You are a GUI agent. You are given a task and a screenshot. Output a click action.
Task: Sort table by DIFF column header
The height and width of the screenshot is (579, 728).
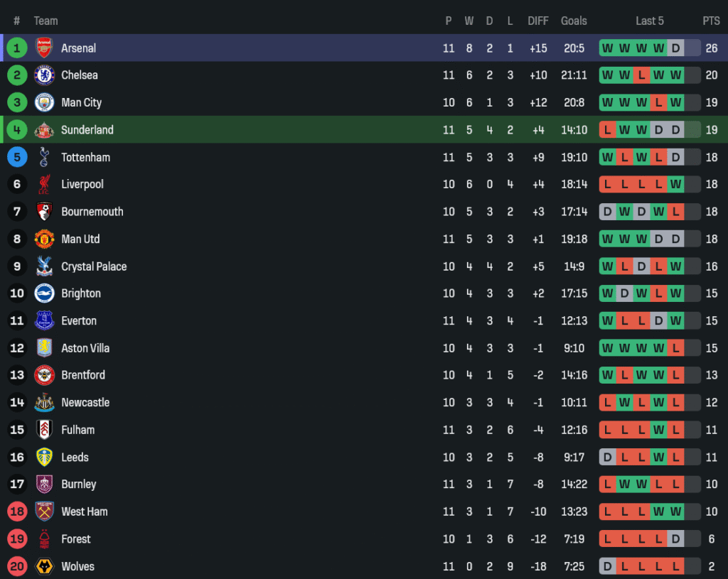[x=538, y=21]
